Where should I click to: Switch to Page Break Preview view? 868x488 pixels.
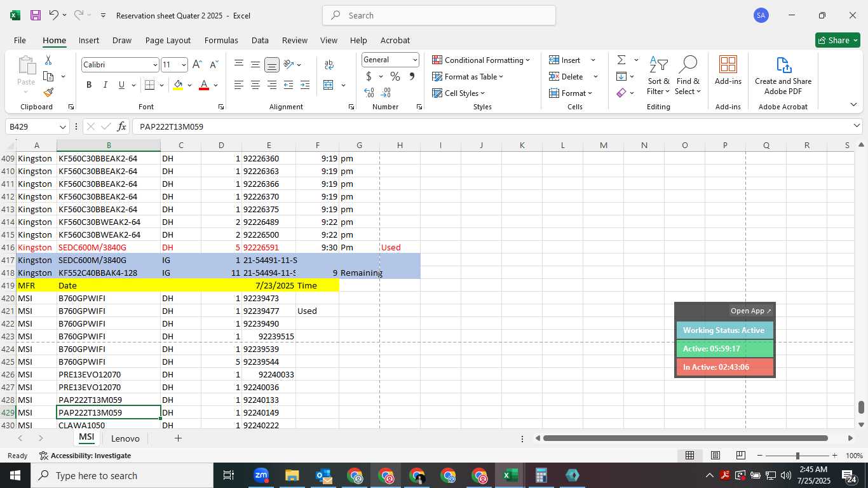(740, 456)
